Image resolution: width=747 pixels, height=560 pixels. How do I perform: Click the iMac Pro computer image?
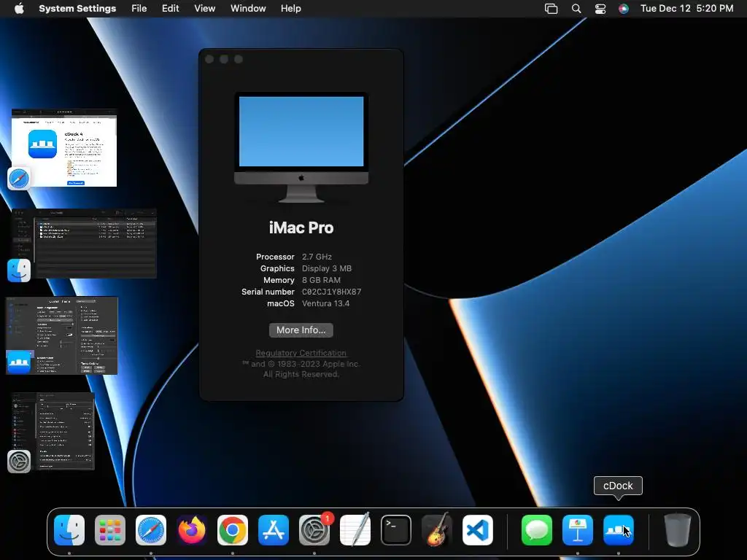coord(301,147)
